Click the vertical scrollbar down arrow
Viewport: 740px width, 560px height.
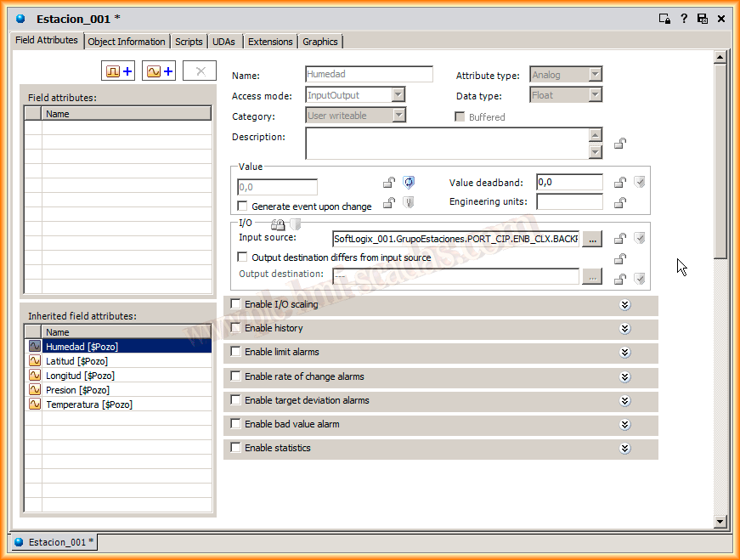pyautogui.click(x=720, y=521)
